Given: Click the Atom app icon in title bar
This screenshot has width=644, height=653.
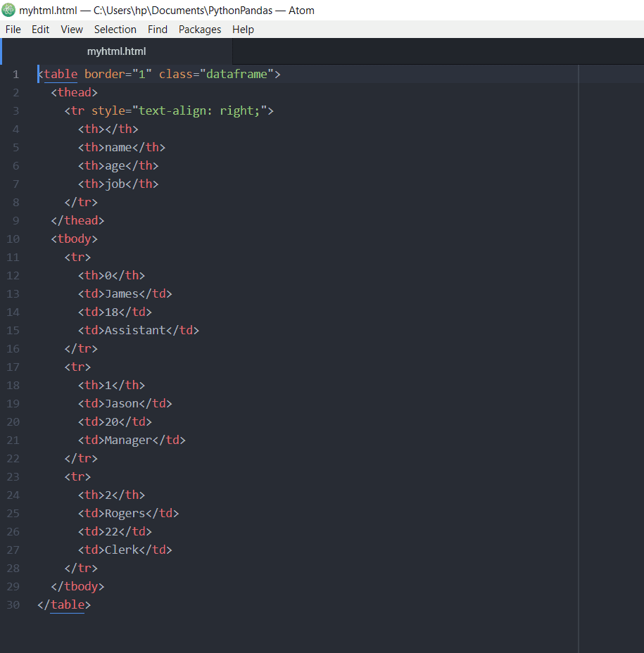Looking at the screenshot, I should [8, 10].
